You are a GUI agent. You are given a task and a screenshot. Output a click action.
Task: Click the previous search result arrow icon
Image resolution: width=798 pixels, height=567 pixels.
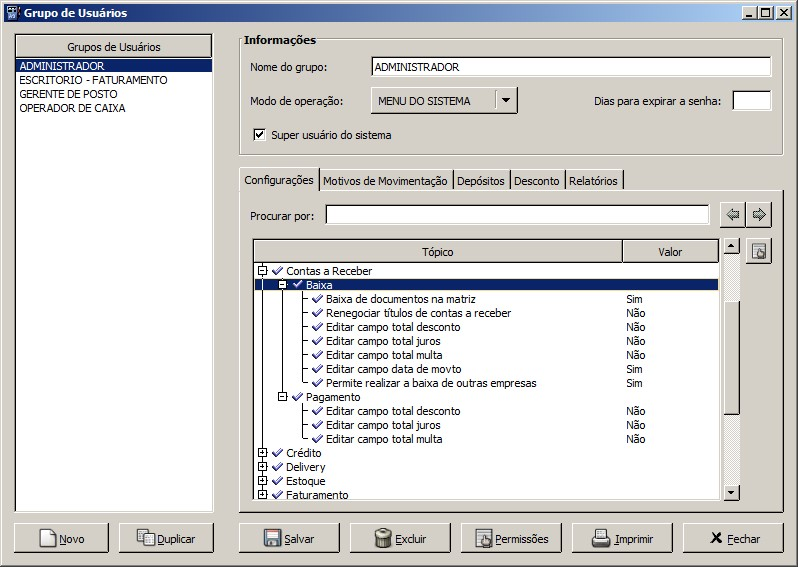733,215
